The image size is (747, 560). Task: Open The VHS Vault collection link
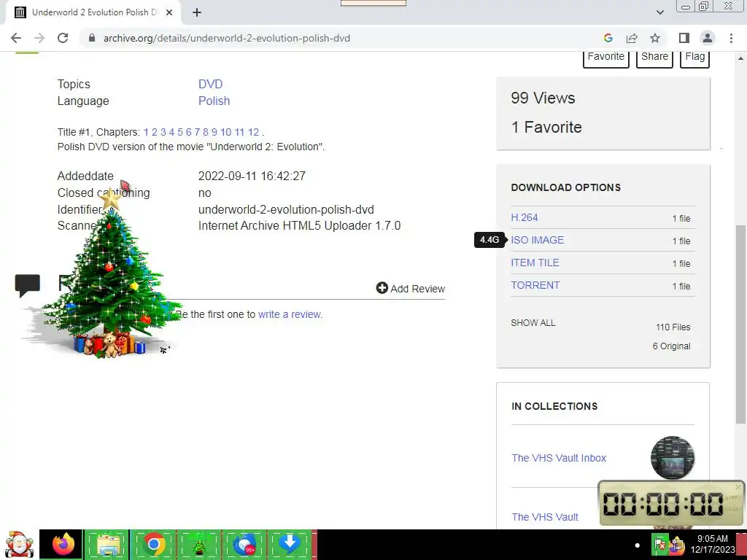coord(544,517)
